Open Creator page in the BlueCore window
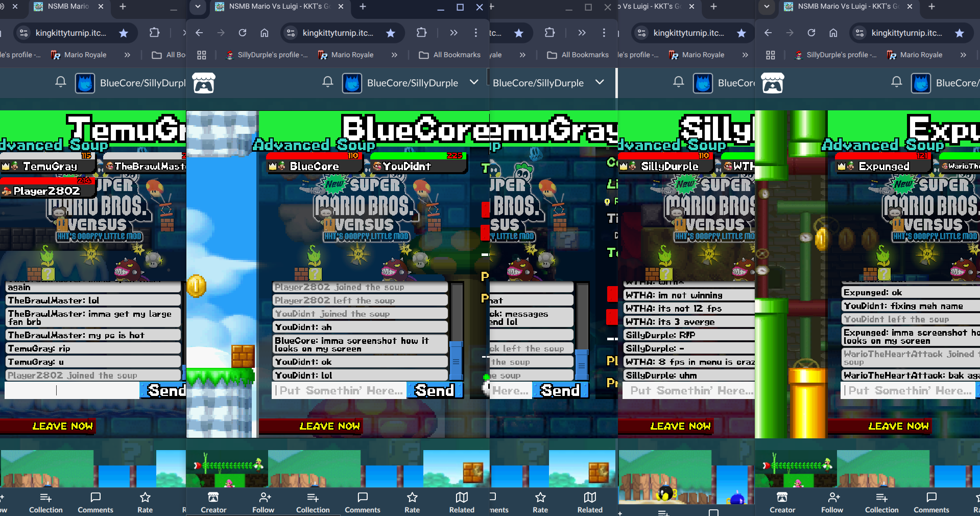Image resolution: width=980 pixels, height=516 pixels. [x=213, y=503]
